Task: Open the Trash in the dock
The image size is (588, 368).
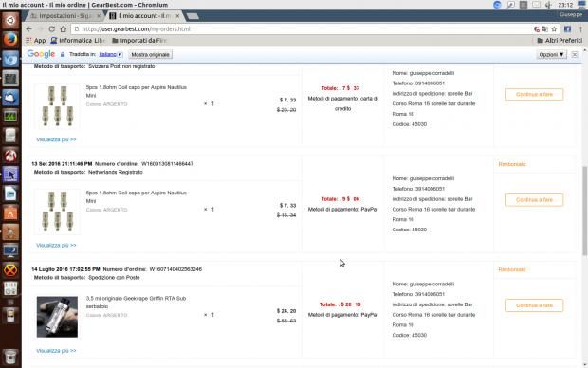Action: tap(10, 357)
